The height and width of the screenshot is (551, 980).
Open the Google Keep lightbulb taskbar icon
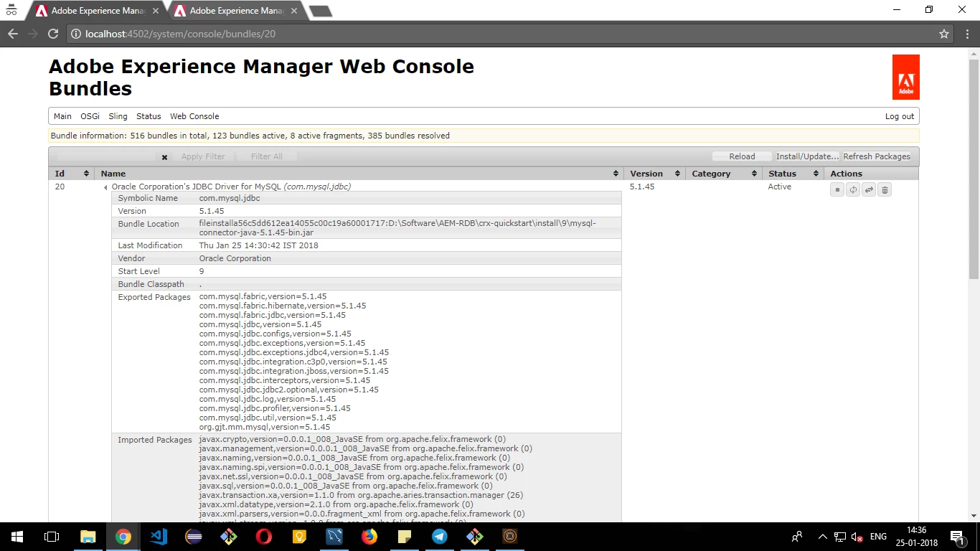click(299, 536)
